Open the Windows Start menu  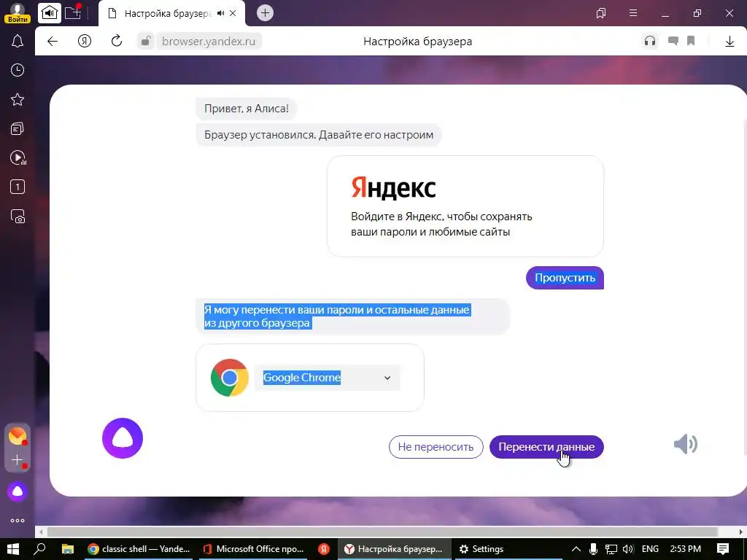coord(13,549)
